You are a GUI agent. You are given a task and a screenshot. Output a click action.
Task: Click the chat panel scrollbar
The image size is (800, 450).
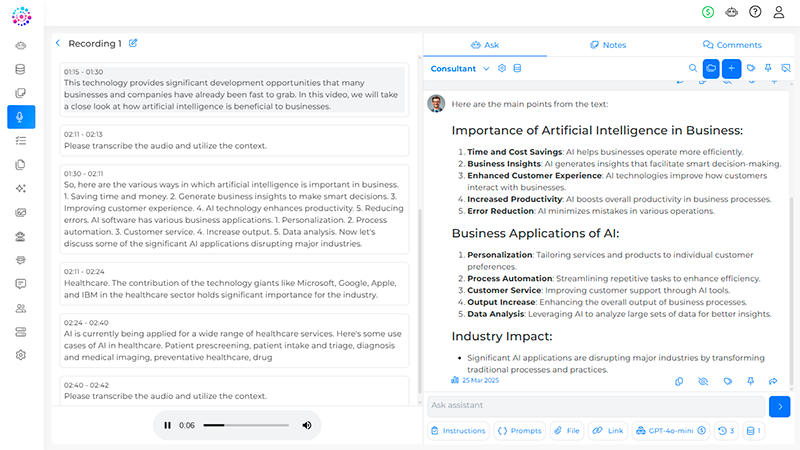coord(791,291)
